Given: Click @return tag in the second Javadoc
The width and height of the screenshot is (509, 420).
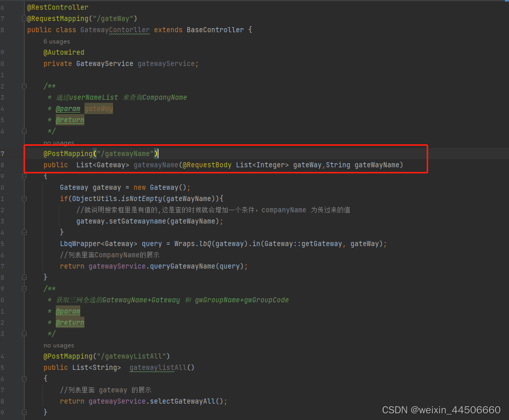Looking at the screenshot, I should click(70, 323).
